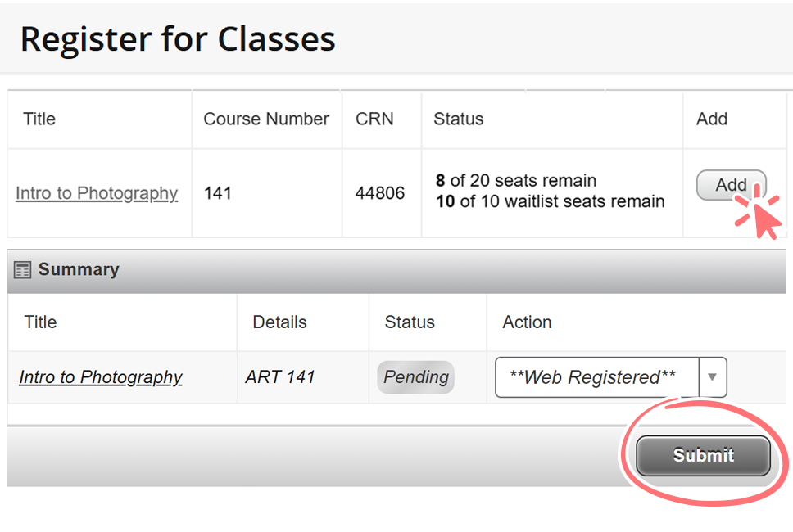Select the CRN value 44806

(x=381, y=193)
